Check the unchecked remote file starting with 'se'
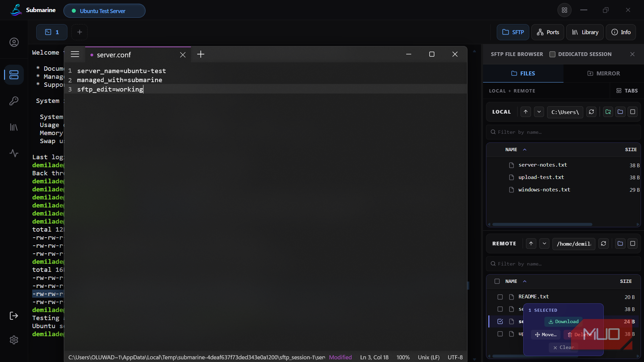Screen dimensions: 644x362 [x=500, y=309]
